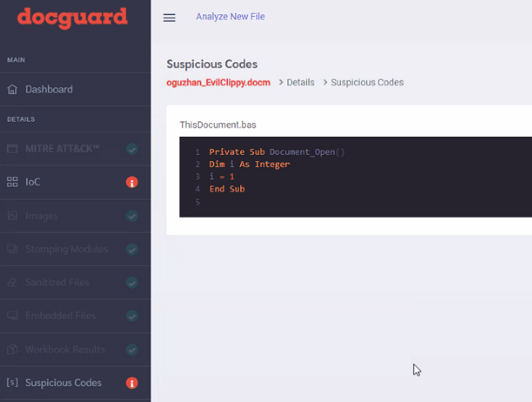532x402 pixels.
Task: Open oguzhan_EvilClippy.docm breadcrumb link
Action: tap(218, 82)
